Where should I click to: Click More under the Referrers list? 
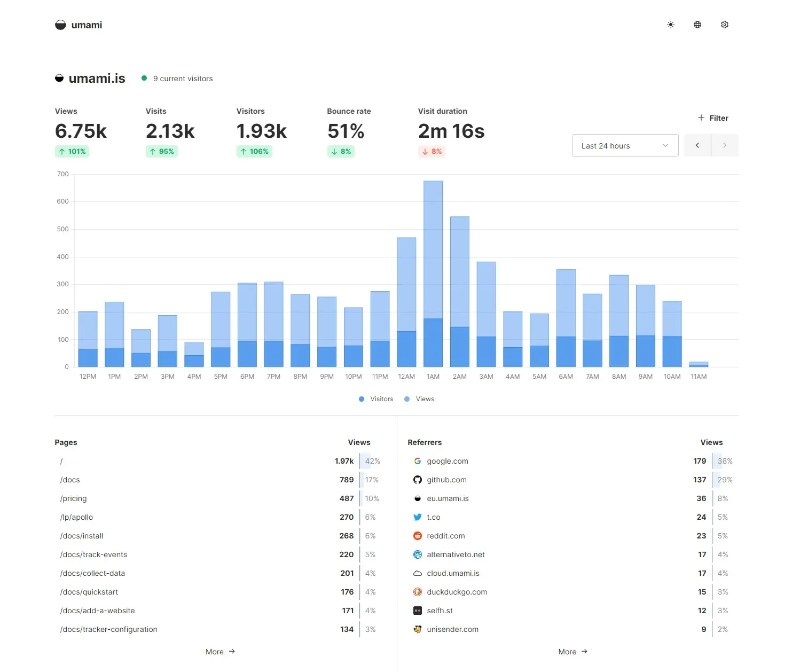[573, 651]
